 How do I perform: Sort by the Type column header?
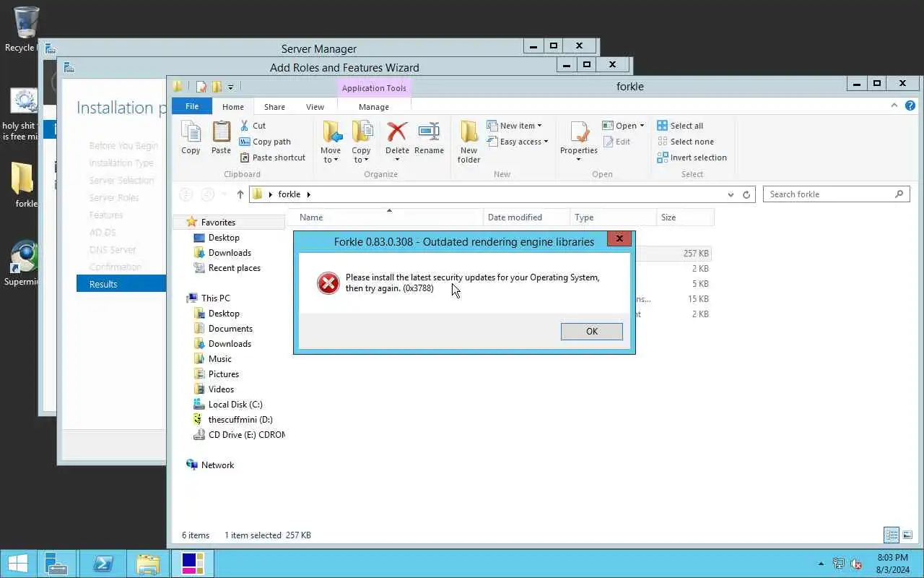(x=613, y=217)
